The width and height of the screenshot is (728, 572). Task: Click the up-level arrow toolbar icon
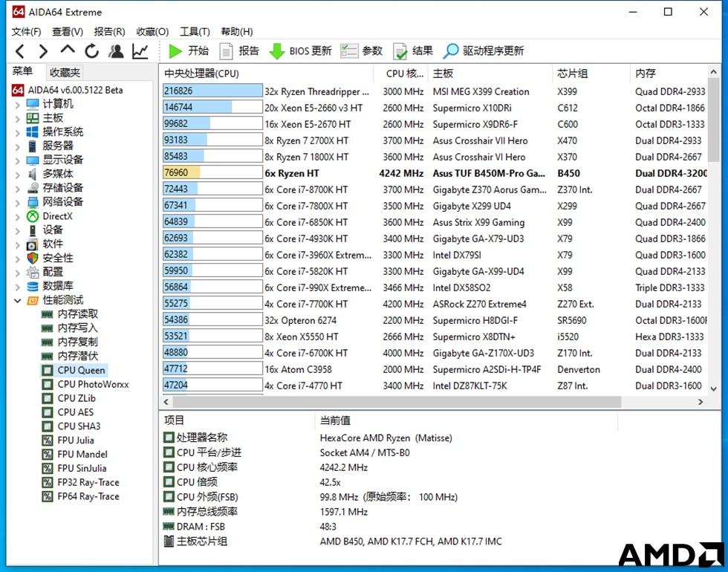[68, 51]
